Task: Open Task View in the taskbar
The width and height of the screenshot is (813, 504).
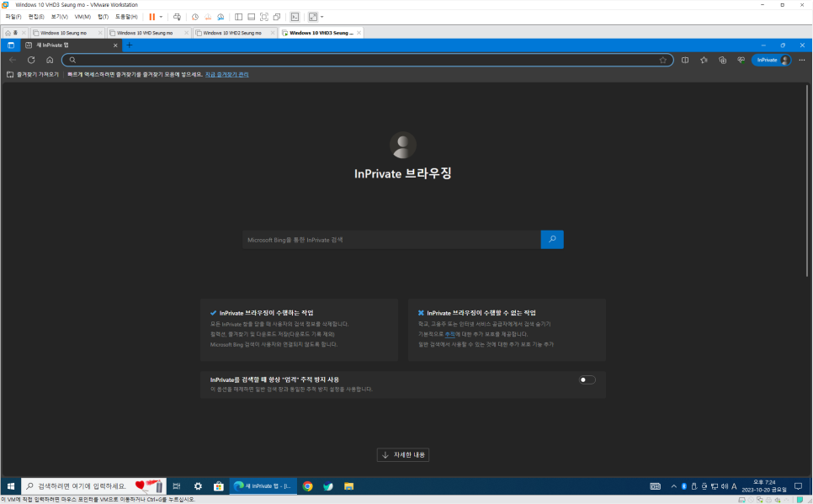Action: point(177,486)
